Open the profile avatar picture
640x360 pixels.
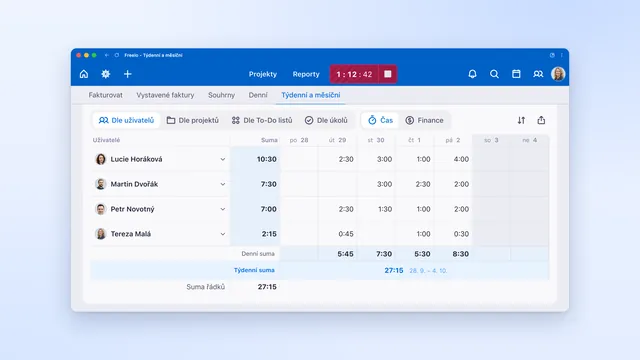click(558, 74)
